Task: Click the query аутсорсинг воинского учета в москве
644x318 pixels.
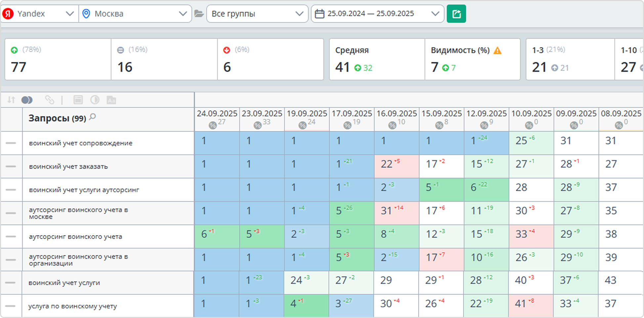Action: (78, 213)
